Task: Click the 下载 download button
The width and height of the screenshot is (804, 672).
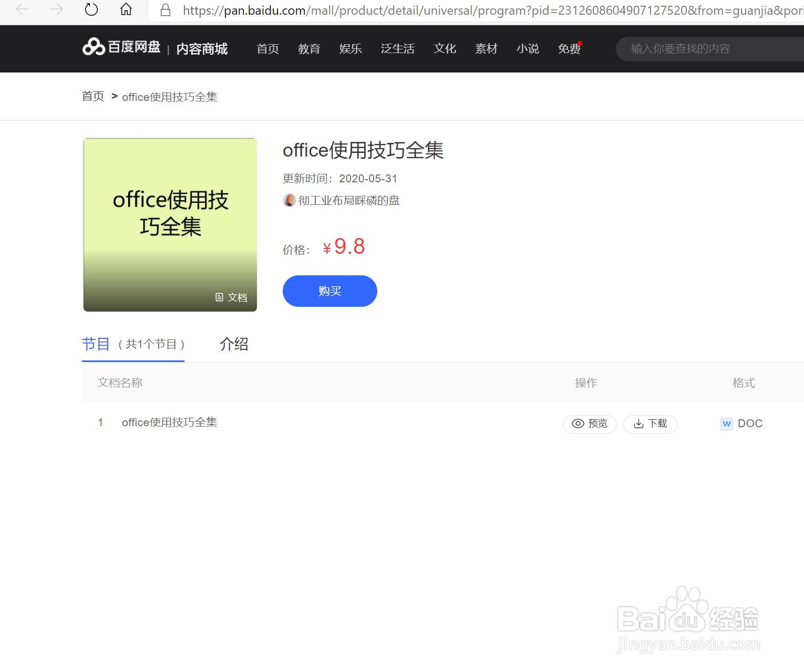Action: tap(651, 424)
